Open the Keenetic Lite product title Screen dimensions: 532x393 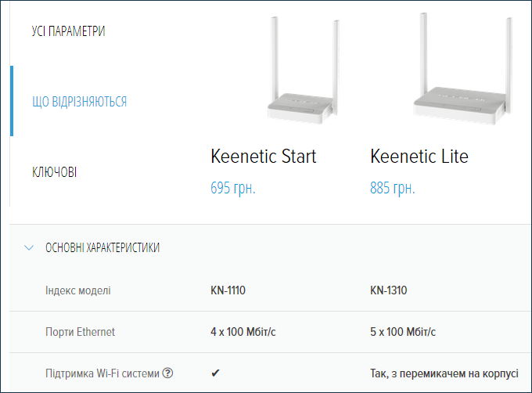pyautogui.click(x=419, y=156)
